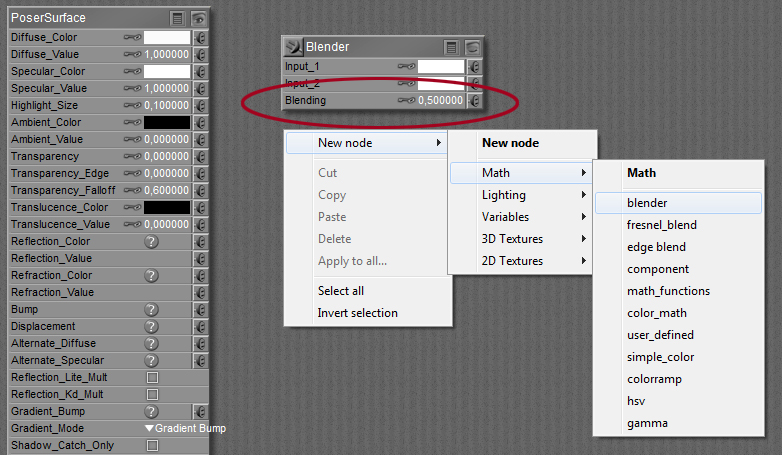The height and width of the screenshot is (455, 782).
Task: Click the plug connector icon for Diffuse_Color
Action: coord(200,38)
